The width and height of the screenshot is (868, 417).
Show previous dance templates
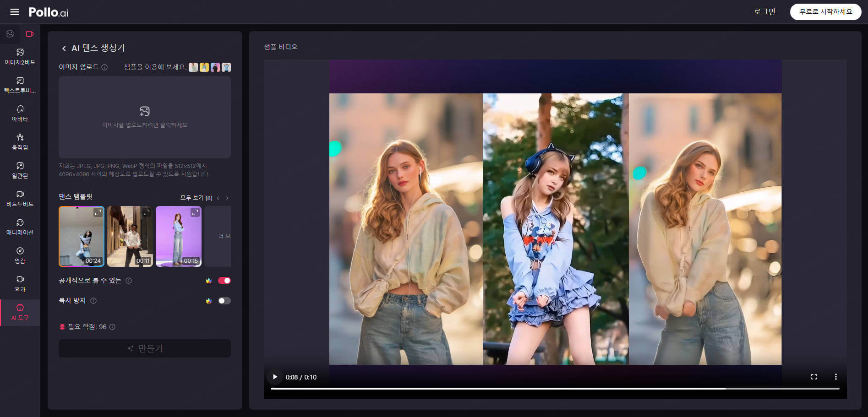pos(218,198)
